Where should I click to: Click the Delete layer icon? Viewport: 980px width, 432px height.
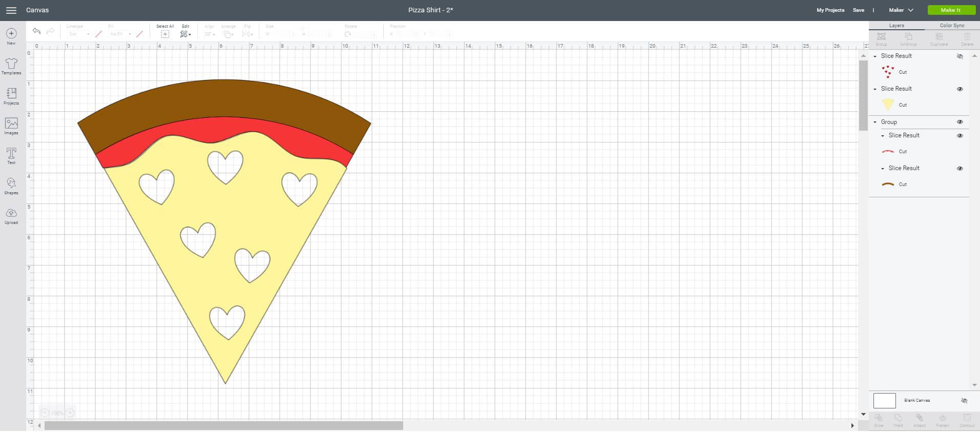coord(967,37)
